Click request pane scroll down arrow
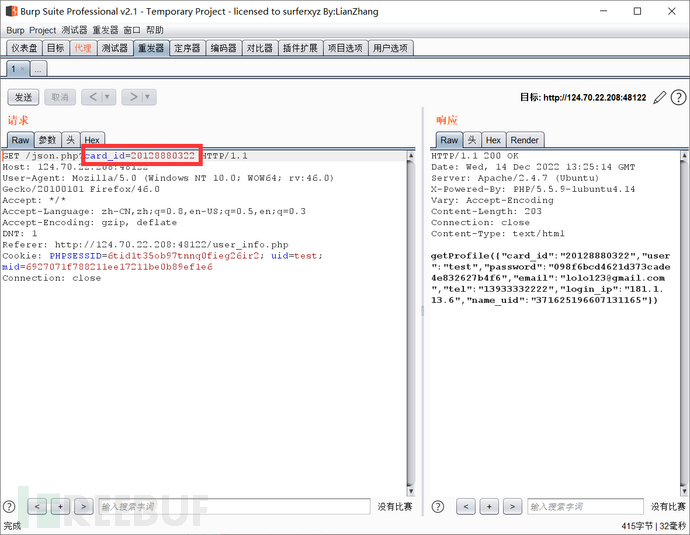The image size is (690, 535). pos(411,491)
